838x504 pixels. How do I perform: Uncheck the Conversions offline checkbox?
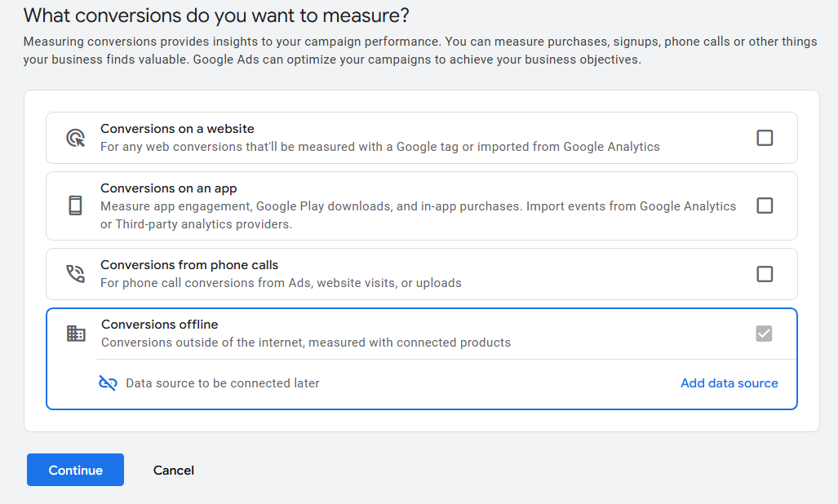point(765,334)
